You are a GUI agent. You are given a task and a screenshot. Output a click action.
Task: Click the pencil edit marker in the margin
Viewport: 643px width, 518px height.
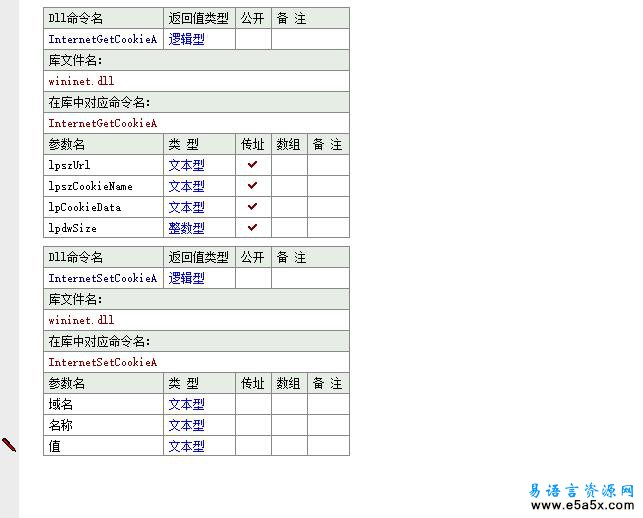coord(9,445)
